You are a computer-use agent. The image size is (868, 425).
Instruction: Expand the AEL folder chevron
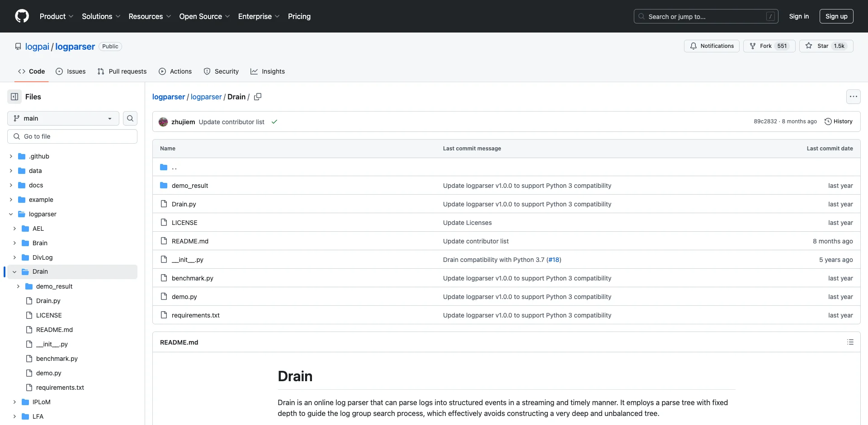pyautogui.click(x=14, y=229)
